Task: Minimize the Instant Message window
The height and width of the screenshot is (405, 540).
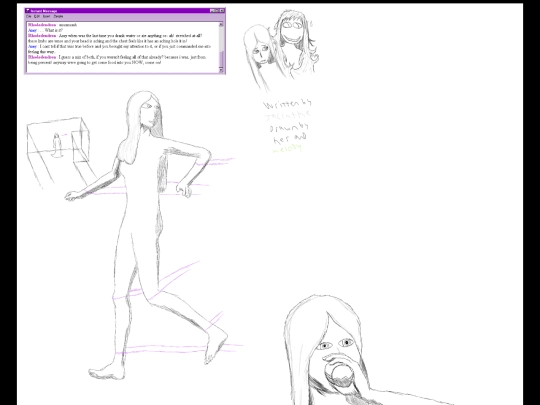Action: click(212, 11)
